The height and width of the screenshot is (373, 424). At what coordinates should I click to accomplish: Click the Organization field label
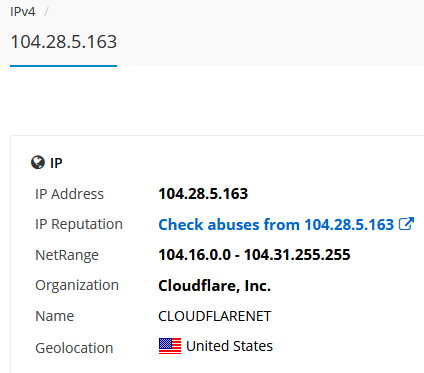[77, 286]
